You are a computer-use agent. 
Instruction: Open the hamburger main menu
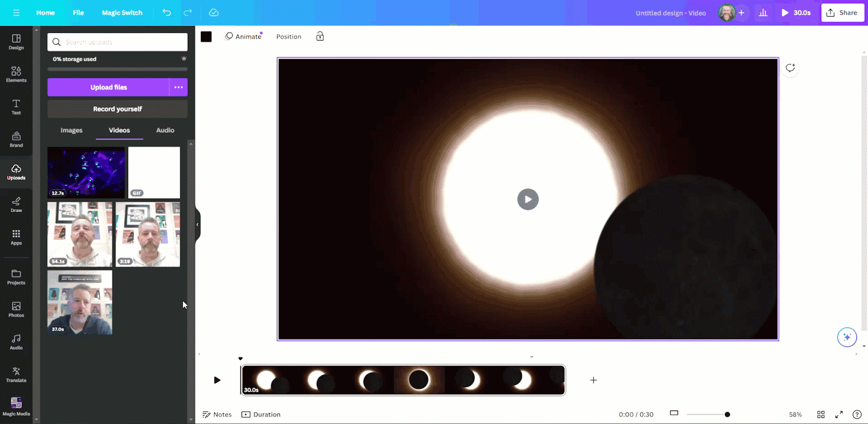(x=16, y=12)
